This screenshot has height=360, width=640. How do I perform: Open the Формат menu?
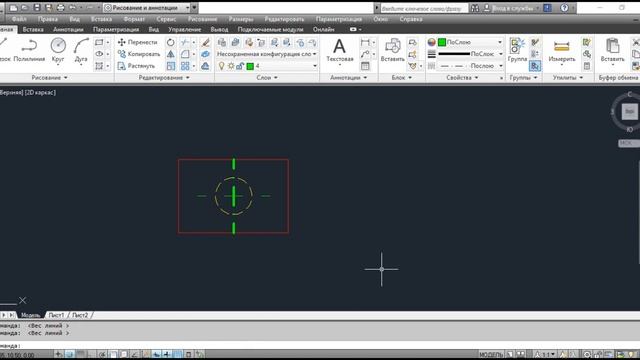(134, 19)
